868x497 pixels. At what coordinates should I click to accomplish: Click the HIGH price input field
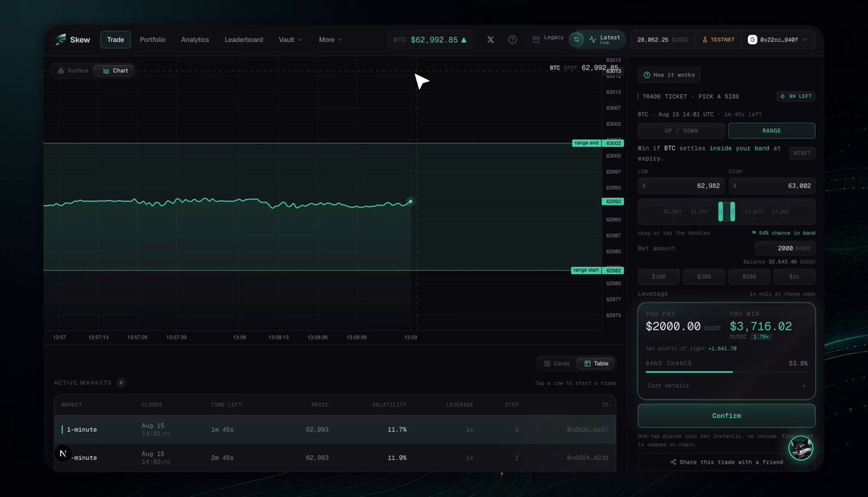point(772,186)
